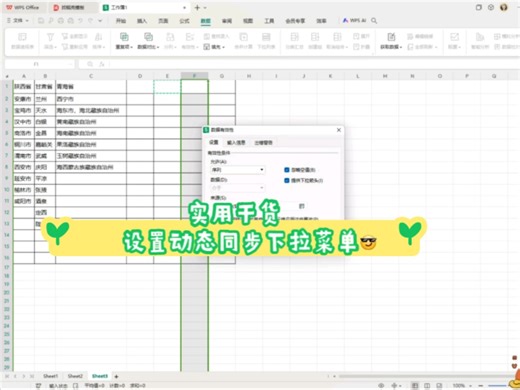This screenshot has width=520, height=390.
Task: Click the 全部刷新 button
Action: (x=422, y=47)
